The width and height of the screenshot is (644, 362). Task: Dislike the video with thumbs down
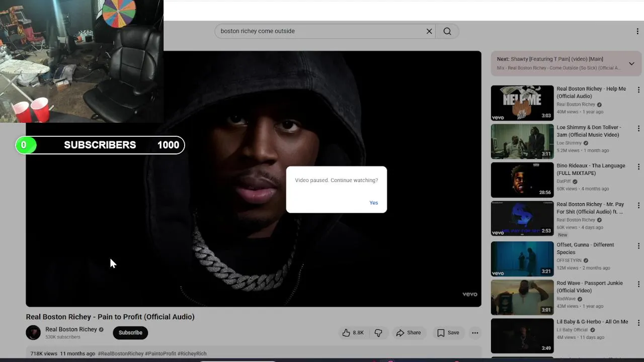(378, 333)
